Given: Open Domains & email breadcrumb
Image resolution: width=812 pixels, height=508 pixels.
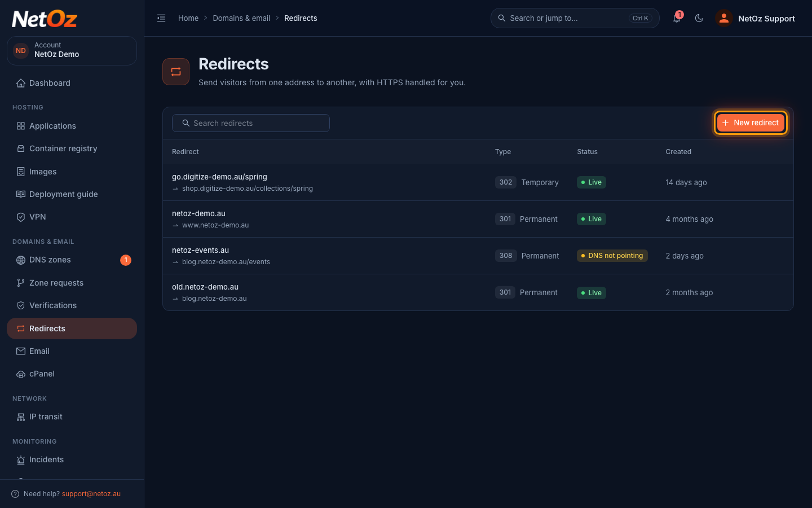Looking at the screenshot, I should (x=241, y=18).
